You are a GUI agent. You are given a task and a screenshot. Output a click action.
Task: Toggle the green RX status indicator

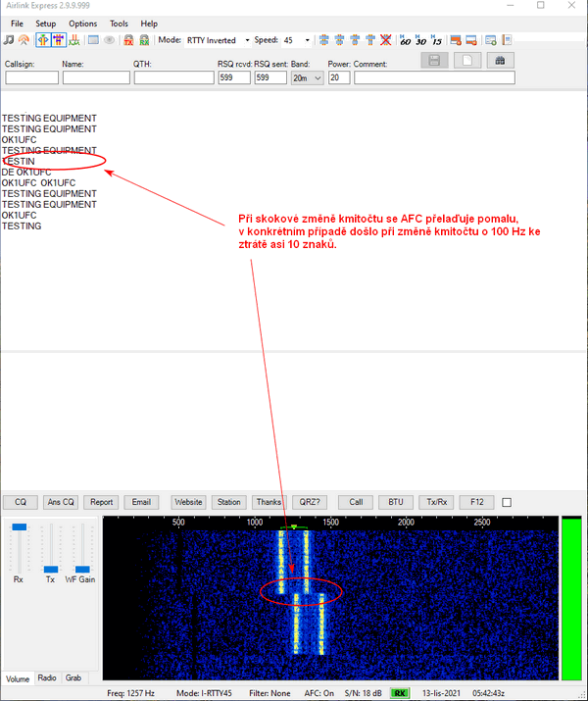pyautogui.click(x=400, y=693)
